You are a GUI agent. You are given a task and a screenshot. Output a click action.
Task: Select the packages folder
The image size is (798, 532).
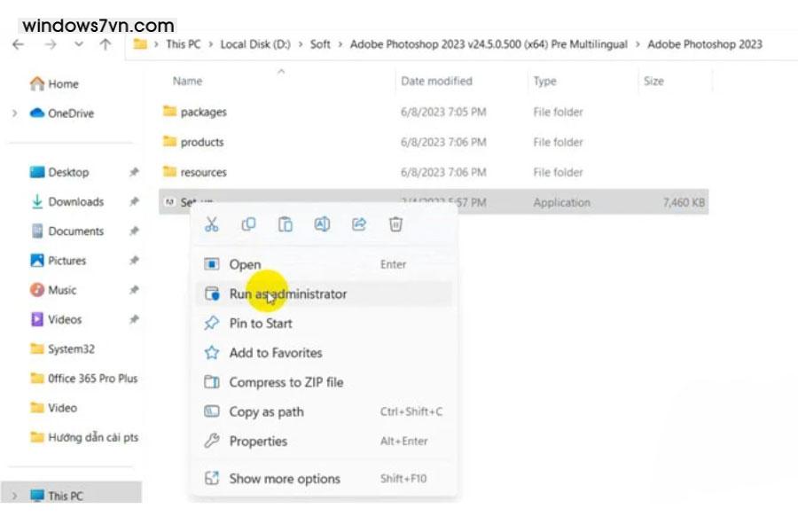(203, 113)
